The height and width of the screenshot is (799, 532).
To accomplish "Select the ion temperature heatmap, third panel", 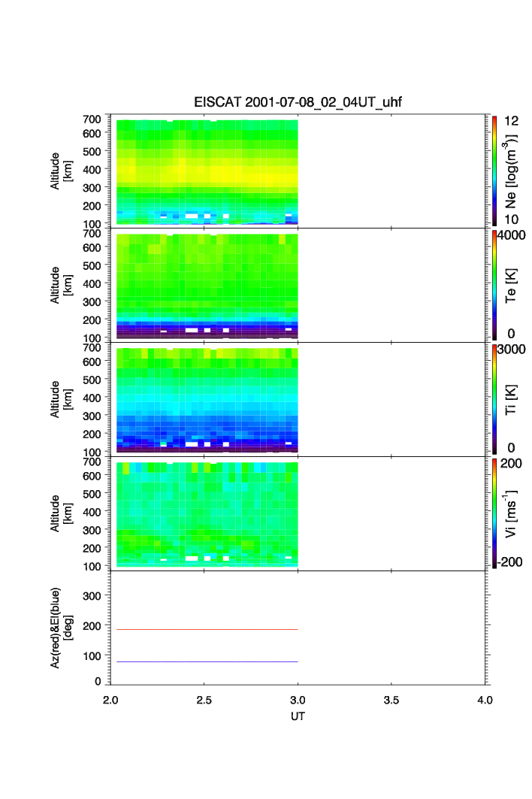I will click(x=207, y=400).
